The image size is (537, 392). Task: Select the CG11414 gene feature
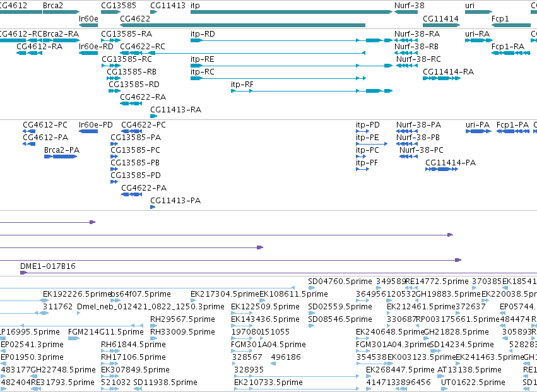coord(442,25)
